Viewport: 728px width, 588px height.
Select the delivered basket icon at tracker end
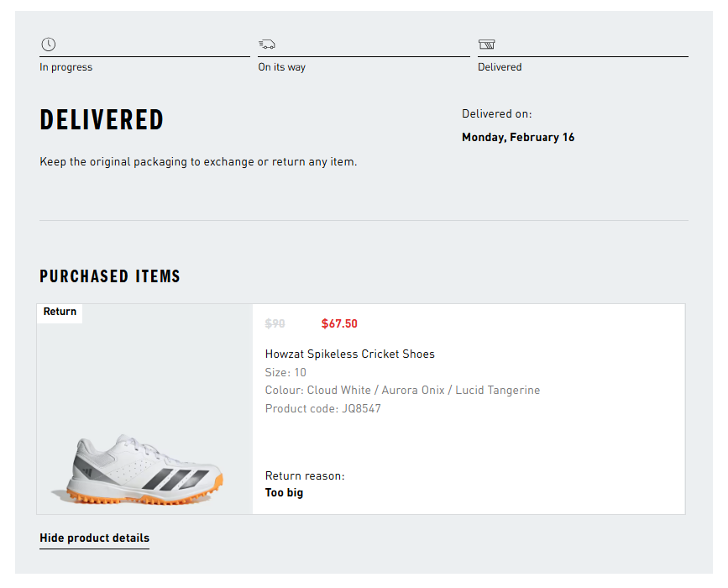[486, 43]
